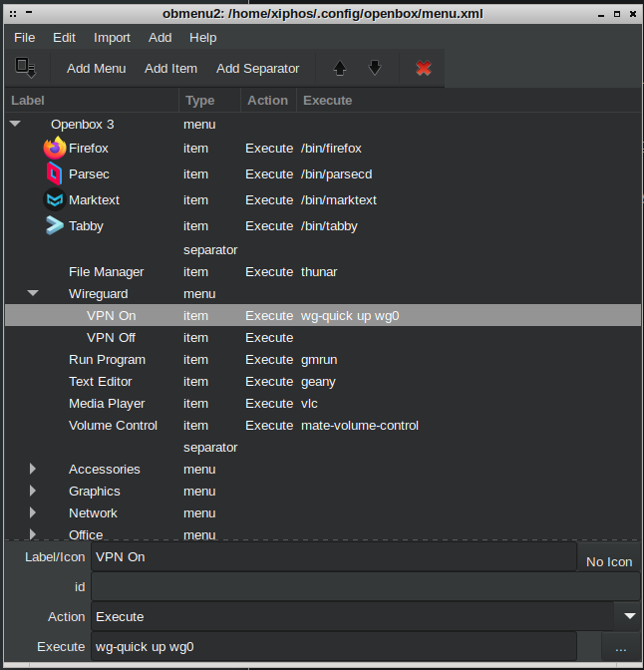Click the Firefox icon in the tree

[x=55, y=148]
